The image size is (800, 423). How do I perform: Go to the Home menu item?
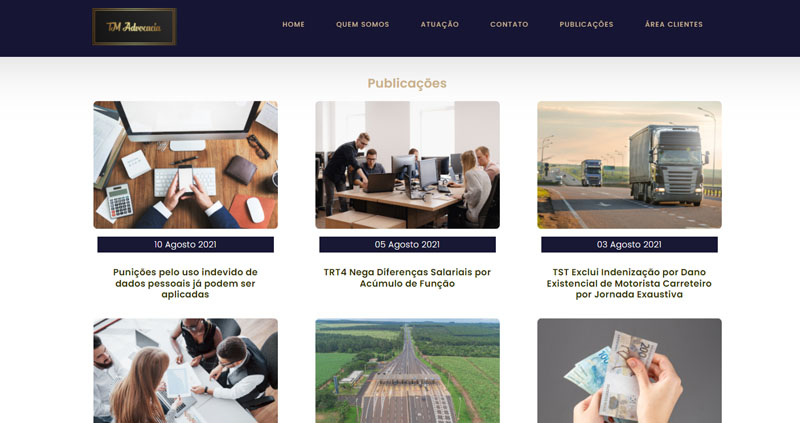point(293,24)
